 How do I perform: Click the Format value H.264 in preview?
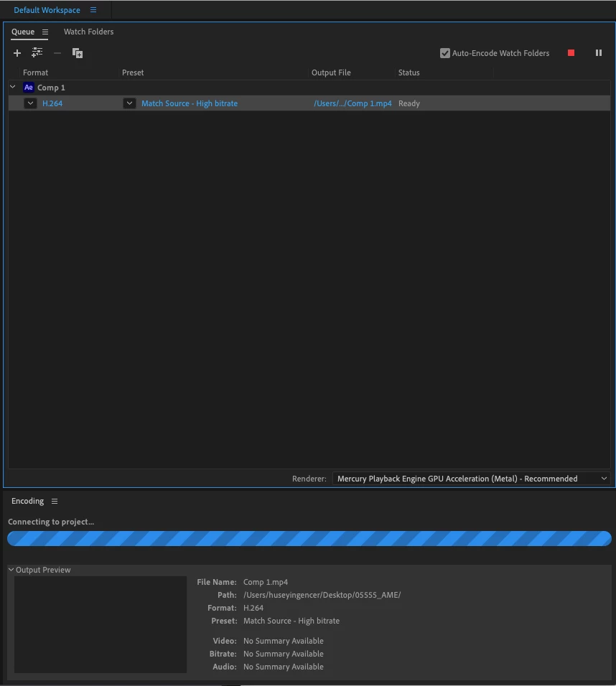tap(253, 608)
